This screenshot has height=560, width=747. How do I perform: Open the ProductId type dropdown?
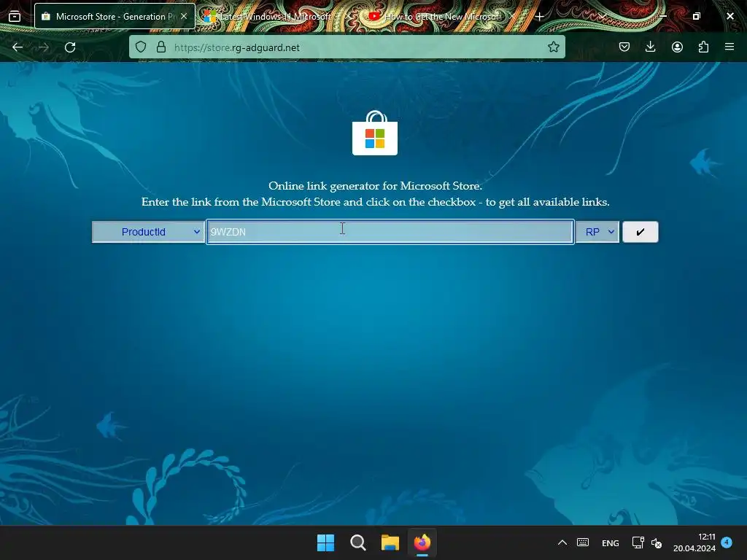tap(148, 232)
